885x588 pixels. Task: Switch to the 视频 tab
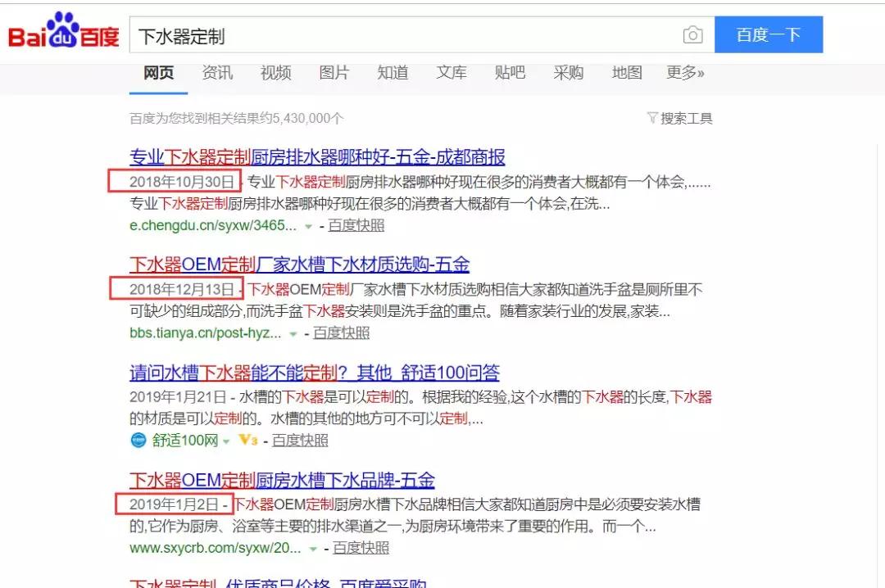pyautogui.click(x=276, y=73)
